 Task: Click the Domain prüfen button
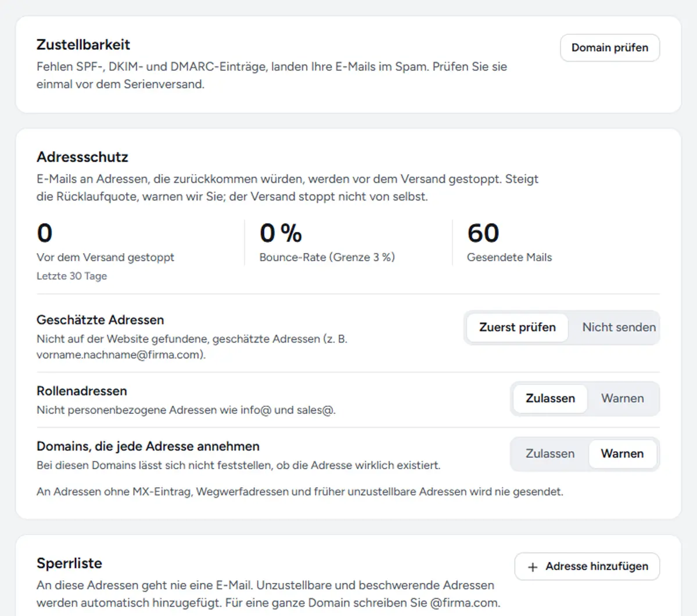(610, 48)
